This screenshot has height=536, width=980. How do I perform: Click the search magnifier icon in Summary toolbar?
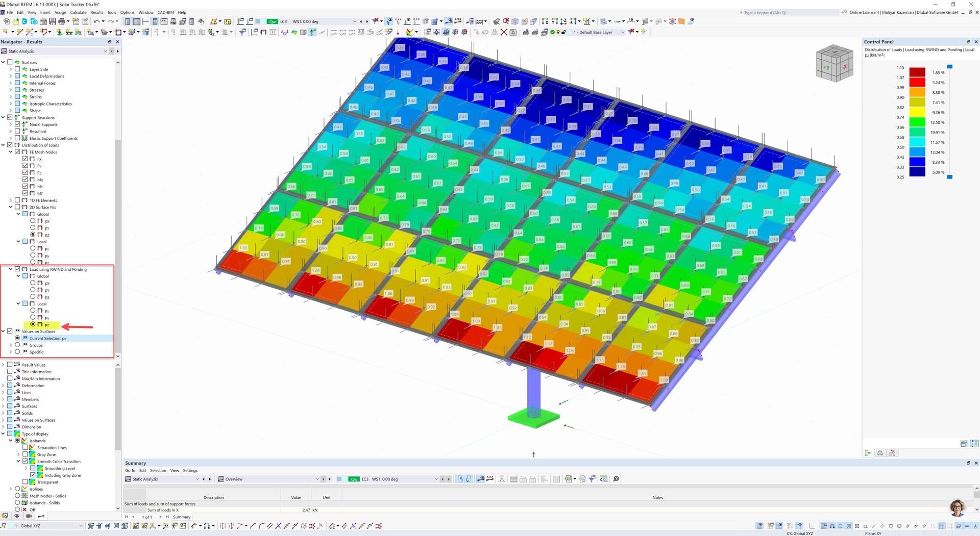click(x=616, y=479)
